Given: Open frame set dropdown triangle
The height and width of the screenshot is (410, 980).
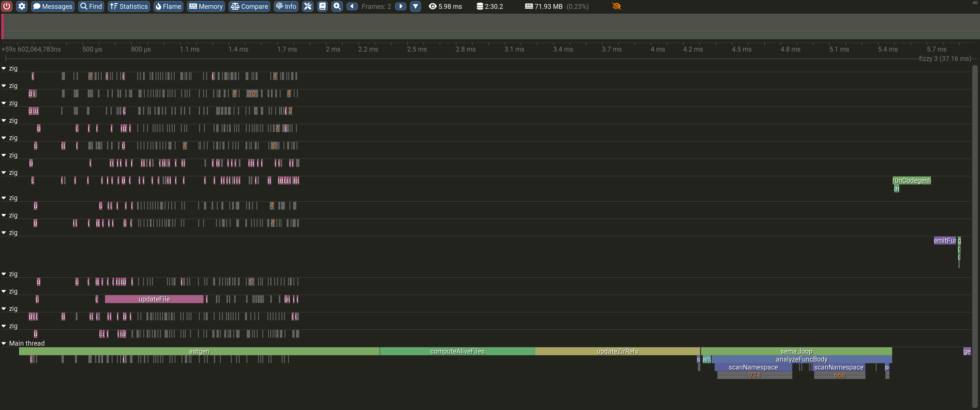Looking at the screenshot, I should click(x=415, y=6).
